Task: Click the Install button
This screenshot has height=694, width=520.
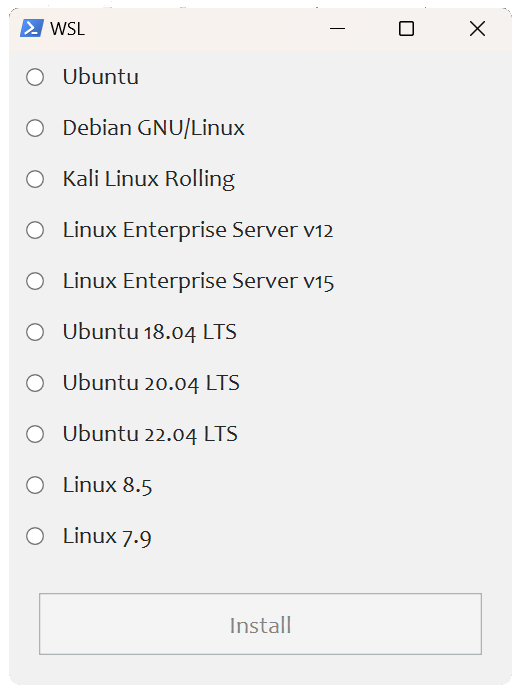Action: (260, 624)
